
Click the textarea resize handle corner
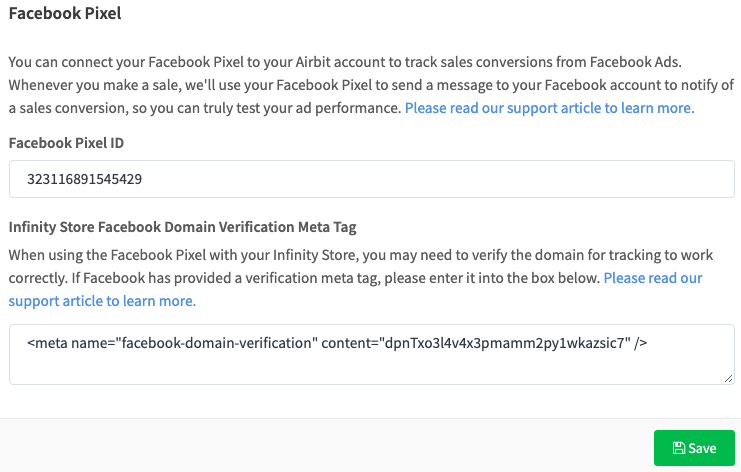point(729,378)
